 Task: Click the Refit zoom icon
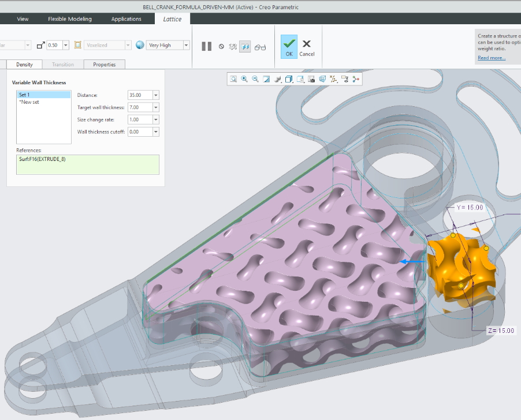(x=233, y=79)
